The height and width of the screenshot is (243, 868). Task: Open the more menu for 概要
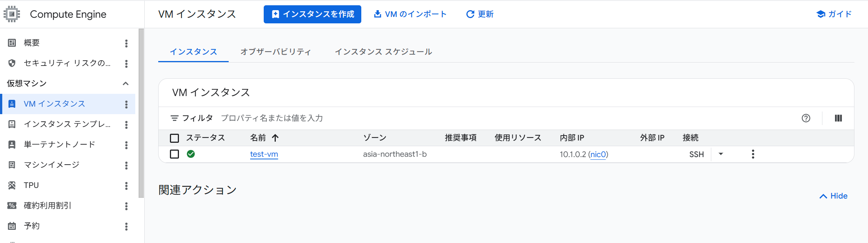click(126, 43)
